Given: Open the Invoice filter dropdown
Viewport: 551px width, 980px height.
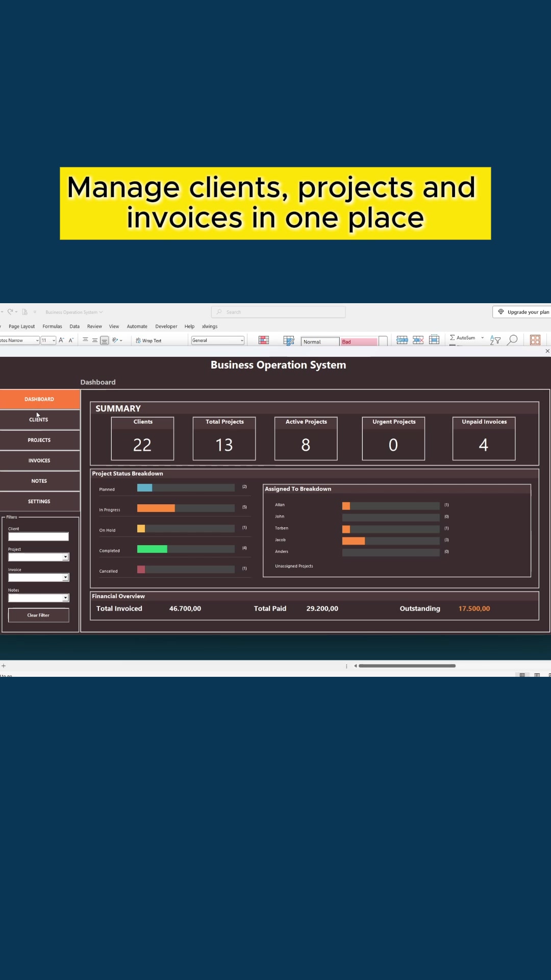Looking at the screenshot, I should click(x=65, y=577).
